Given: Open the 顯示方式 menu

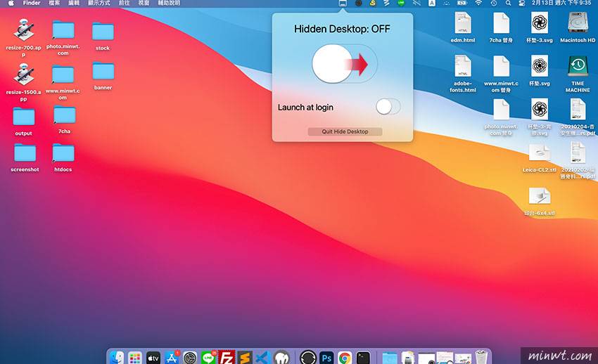Looking at the screenshot, I should [98, 3].
